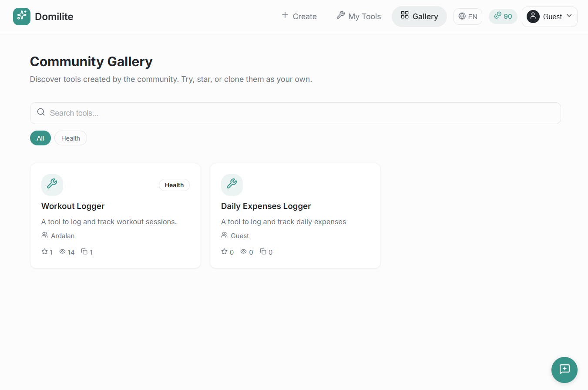Click the clone icon on Daily Expenses Logger
The height and width of the screenshot is (390, 588).
[x=264, y=251]
